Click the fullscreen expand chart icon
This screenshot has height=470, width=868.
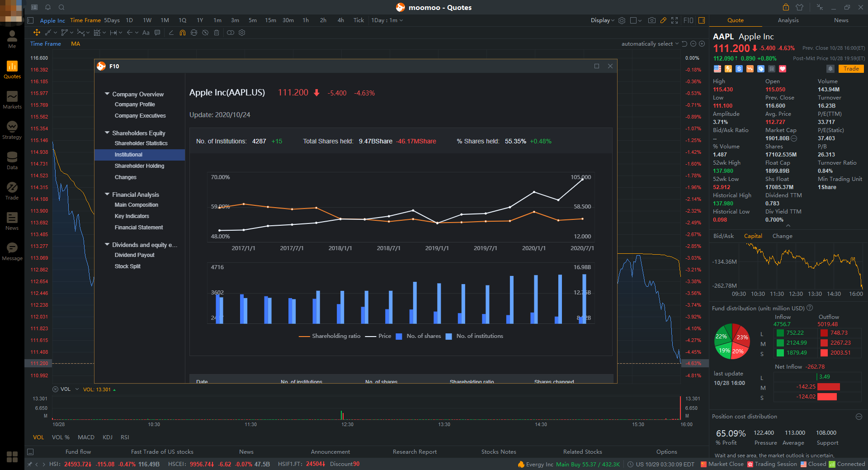click(675, 20)
